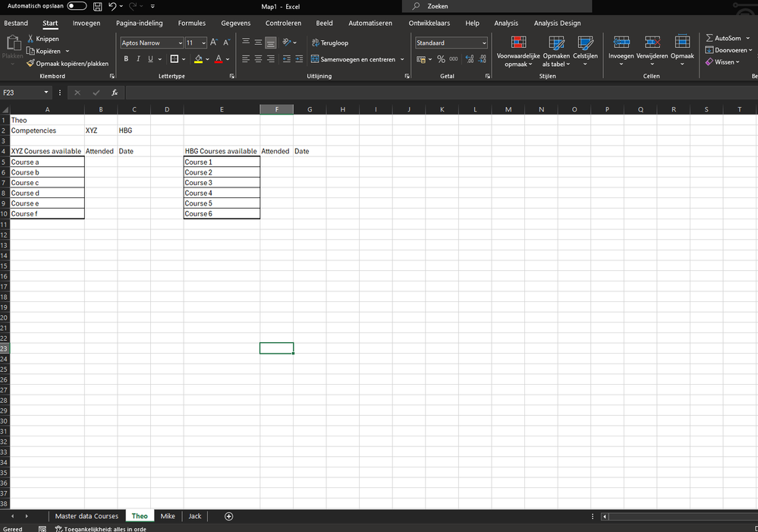Apply percent style icon
This screenshot has height=532, width=758.
[441, 59]
